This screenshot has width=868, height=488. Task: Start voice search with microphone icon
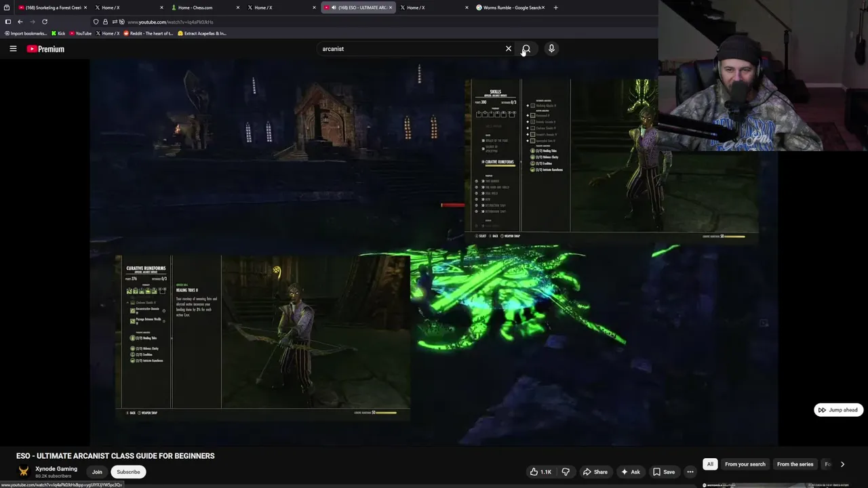pyautogui.click(x=551, y=49)
